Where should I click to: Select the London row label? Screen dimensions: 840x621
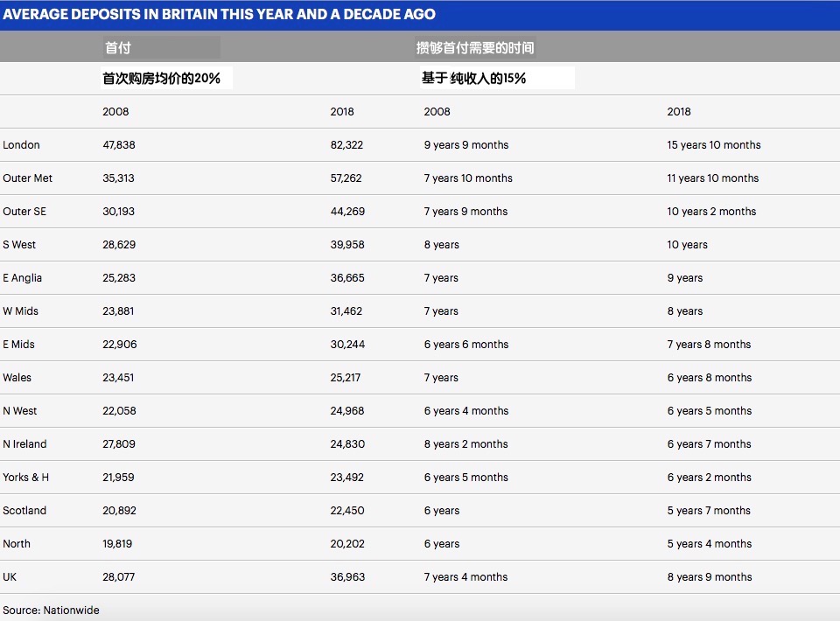pos(21,145)
